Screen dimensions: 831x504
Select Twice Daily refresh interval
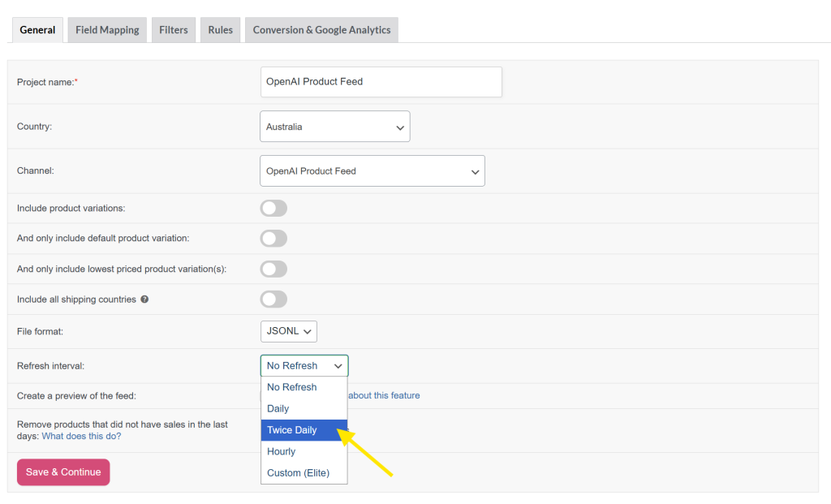(x=292, y=429)
